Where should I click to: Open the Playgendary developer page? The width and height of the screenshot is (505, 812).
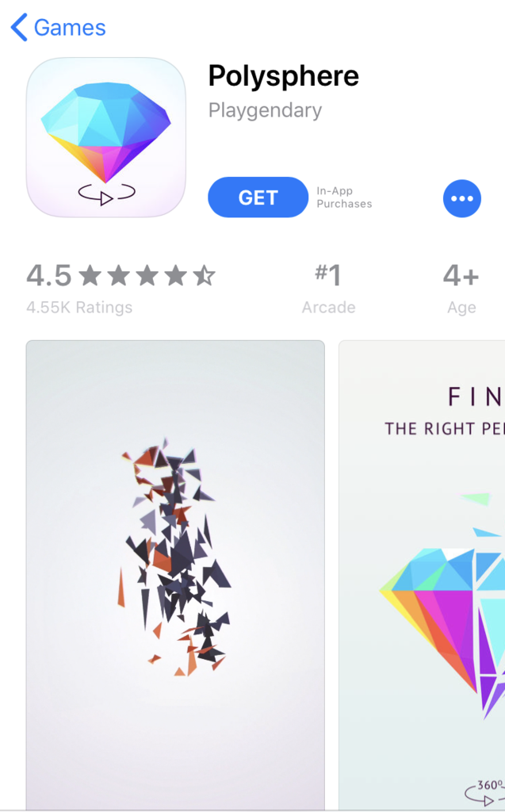click(266, 110)
